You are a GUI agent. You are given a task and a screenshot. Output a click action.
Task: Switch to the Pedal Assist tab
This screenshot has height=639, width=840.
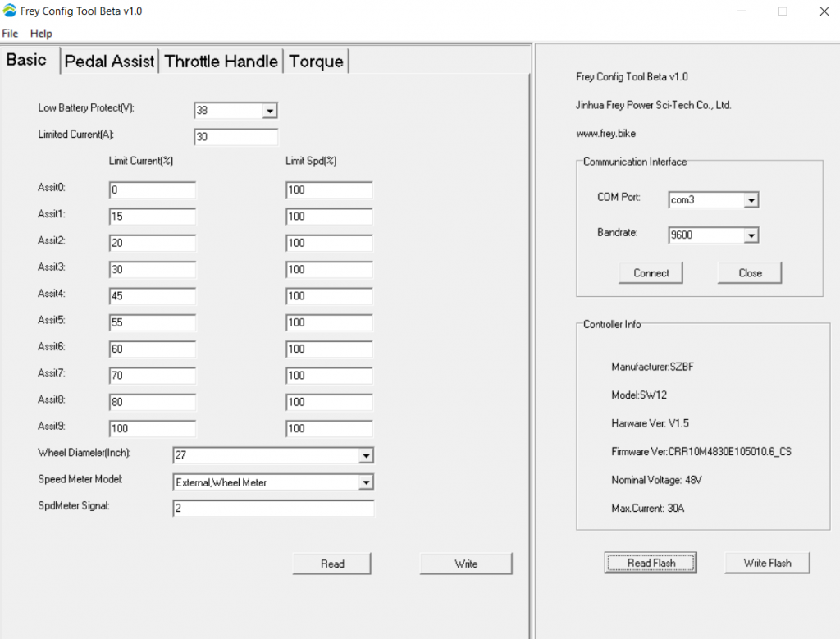tap(109, 61)
